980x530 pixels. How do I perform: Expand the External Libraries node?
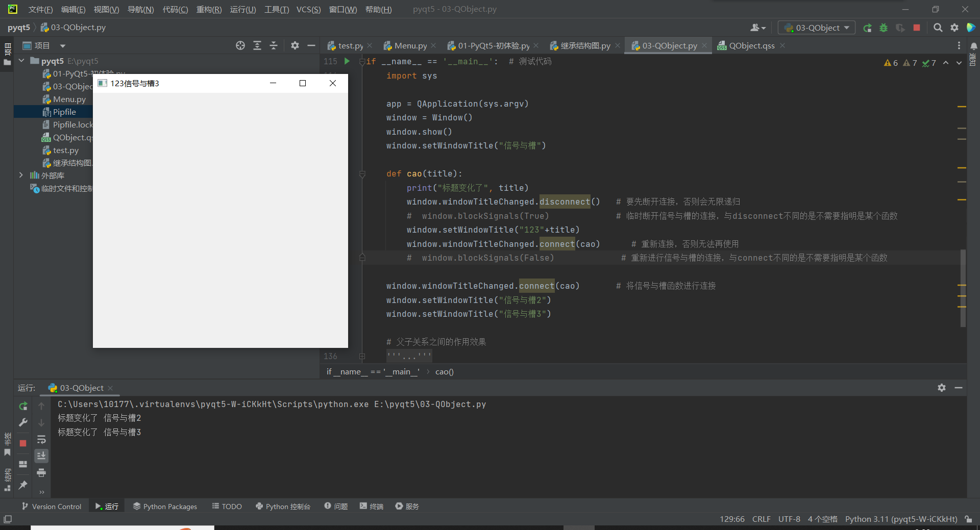(x=21, y=175)
